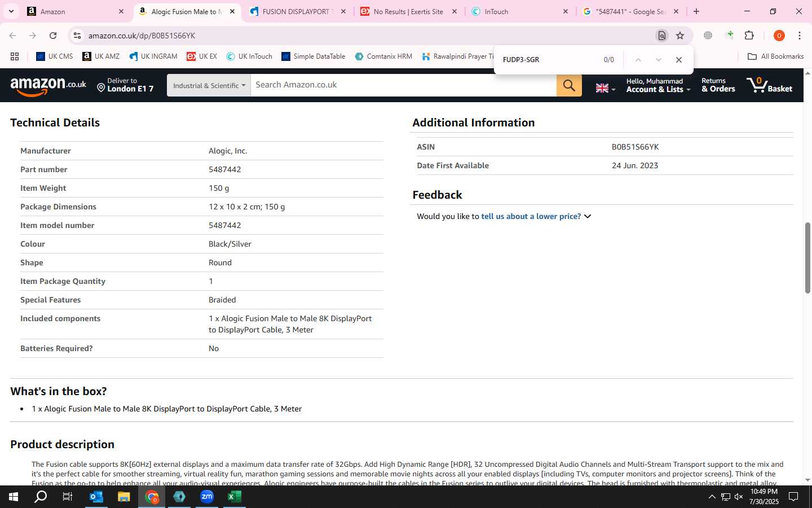Open Account & Lists menu
This screenshot has height=508, width=812.
658,85
